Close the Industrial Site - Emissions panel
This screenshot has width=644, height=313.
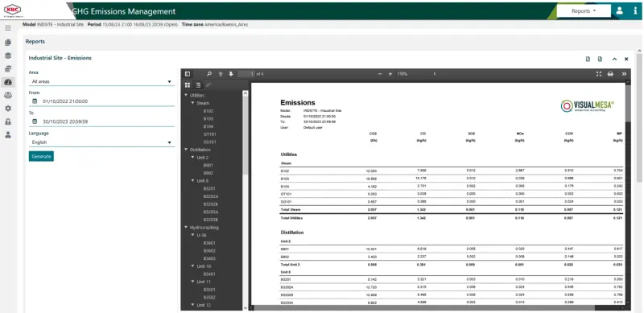(x=626, y=60)
